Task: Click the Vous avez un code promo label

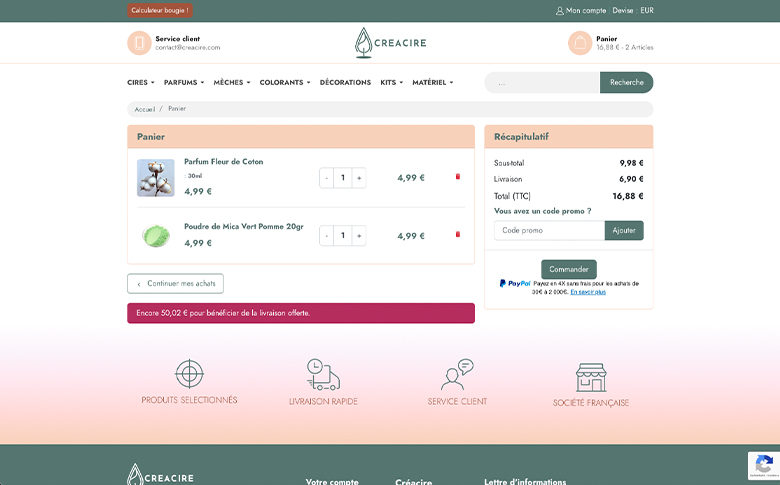Action: click(x=543, y=211)
